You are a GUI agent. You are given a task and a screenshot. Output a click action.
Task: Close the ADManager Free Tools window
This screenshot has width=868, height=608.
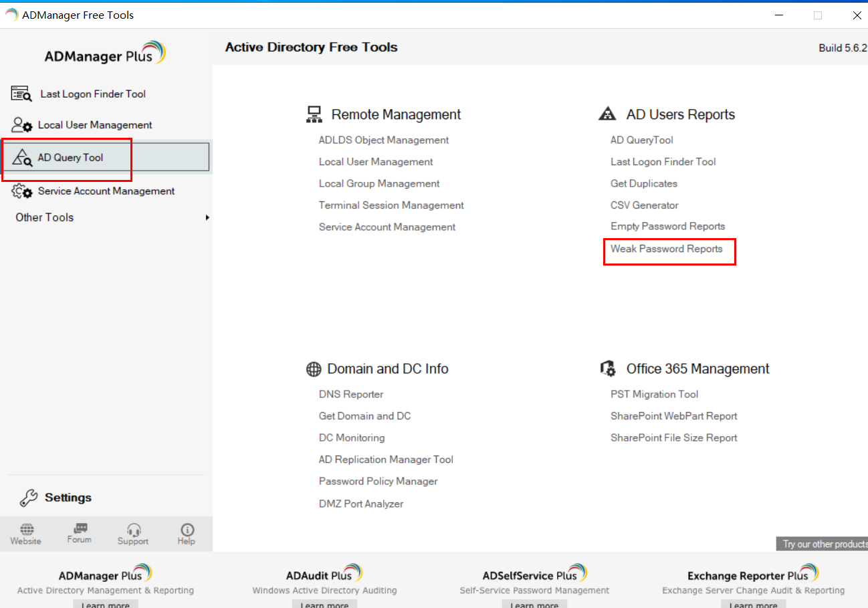[x=857, y=15]
